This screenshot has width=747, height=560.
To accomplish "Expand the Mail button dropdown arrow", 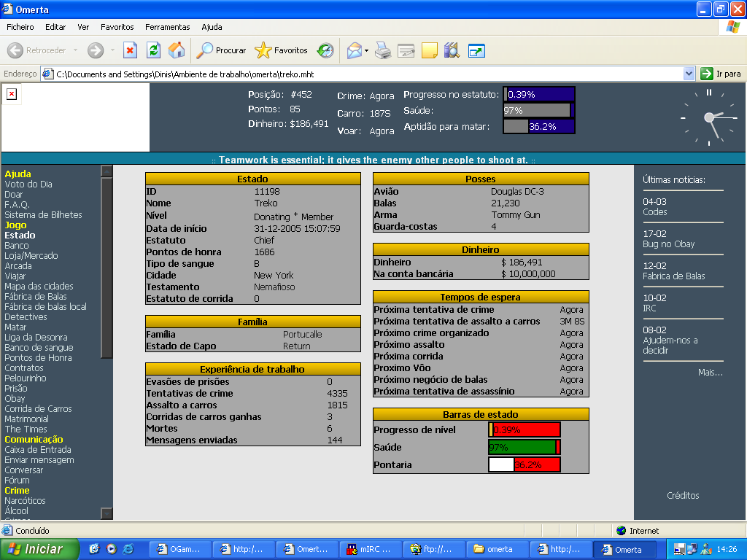I will tap(367, 51).
